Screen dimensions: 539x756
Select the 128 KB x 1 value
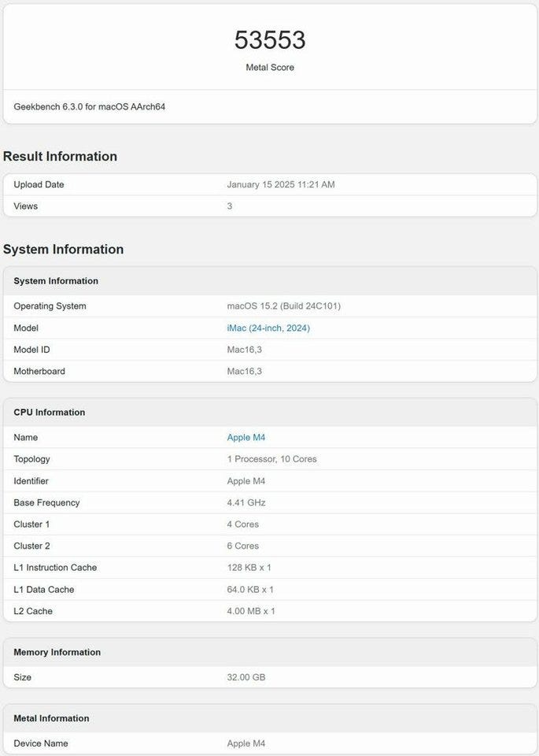click(x=249, y=568)
